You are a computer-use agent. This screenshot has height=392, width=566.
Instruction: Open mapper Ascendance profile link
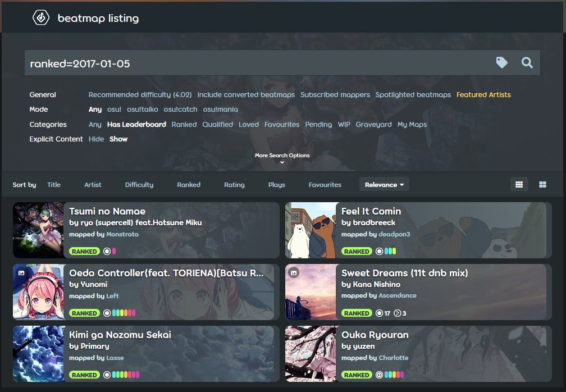pos(398,295)
